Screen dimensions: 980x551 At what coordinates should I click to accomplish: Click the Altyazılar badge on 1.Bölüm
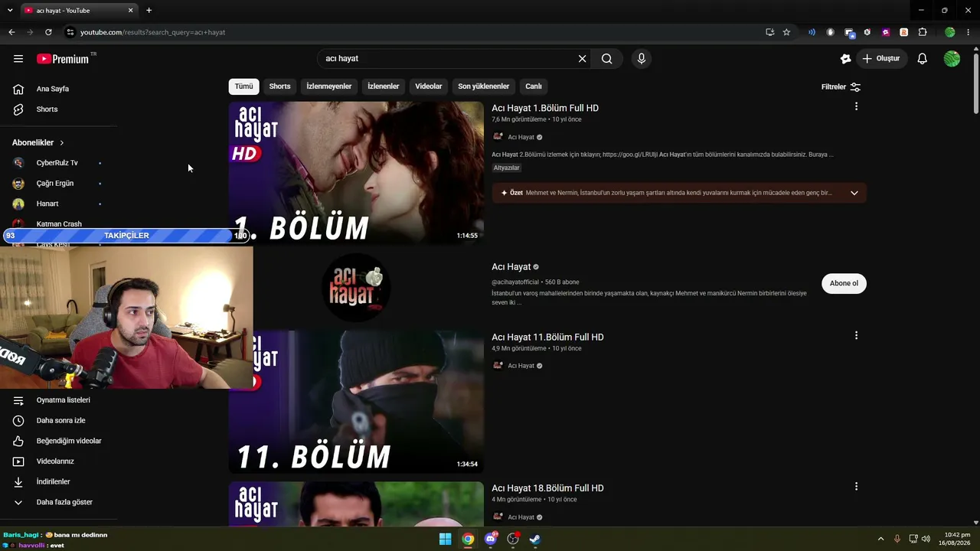(x=506, y=168)
